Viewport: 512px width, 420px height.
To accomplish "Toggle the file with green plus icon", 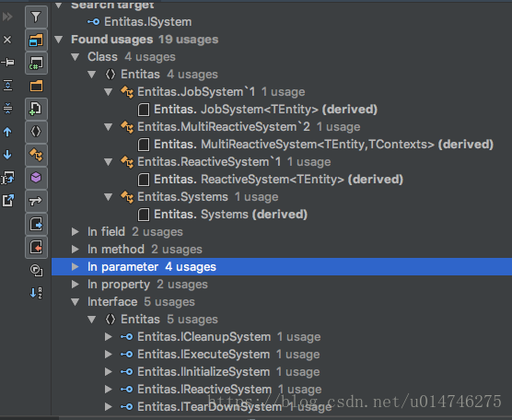I will (36, 109).
